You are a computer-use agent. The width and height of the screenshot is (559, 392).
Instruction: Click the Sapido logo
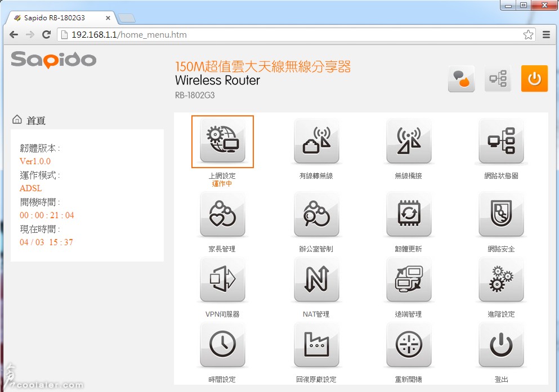tap(53, 60)
